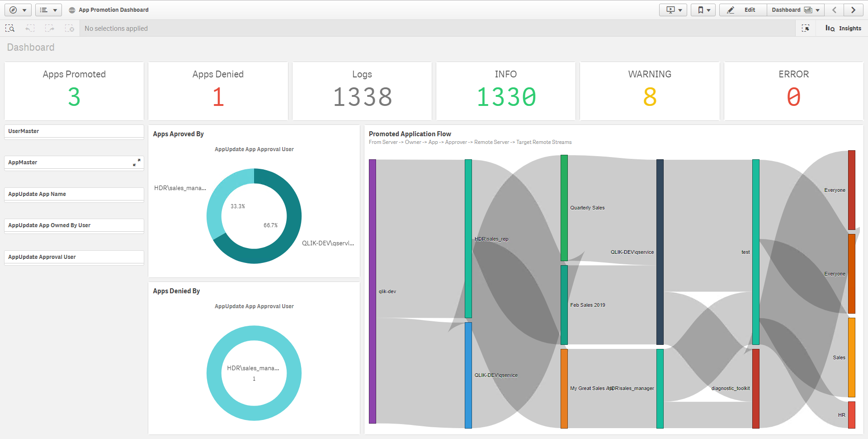Select the Quarterly Sales app node
Screen dimensions: 868x439
tap(564, 208)
